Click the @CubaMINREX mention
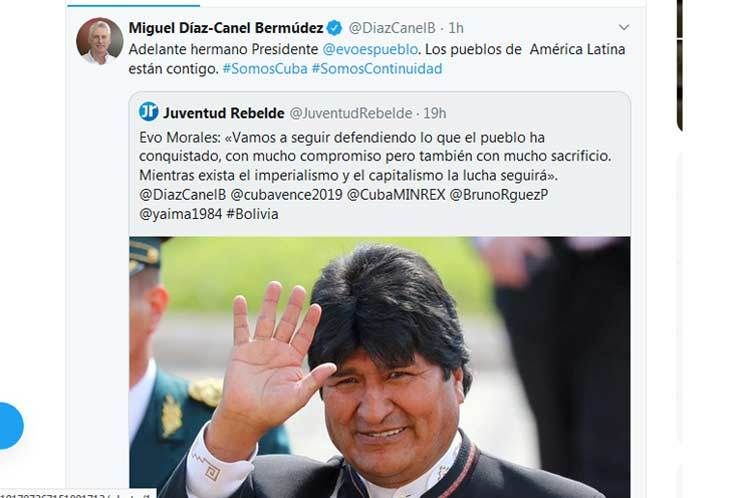The width and height of the screenshot is (748, 498). [x=396, y=195]
